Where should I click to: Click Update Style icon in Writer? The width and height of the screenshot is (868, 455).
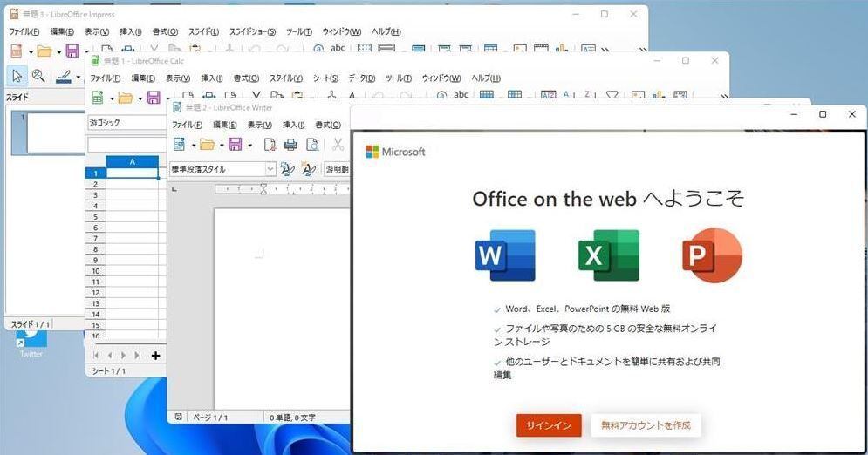(x=287, y=169)
